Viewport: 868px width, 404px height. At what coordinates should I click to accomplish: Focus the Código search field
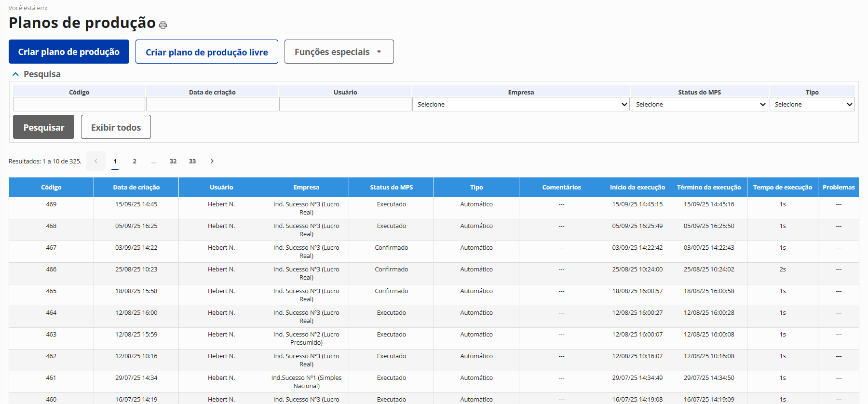coord(79,105)
